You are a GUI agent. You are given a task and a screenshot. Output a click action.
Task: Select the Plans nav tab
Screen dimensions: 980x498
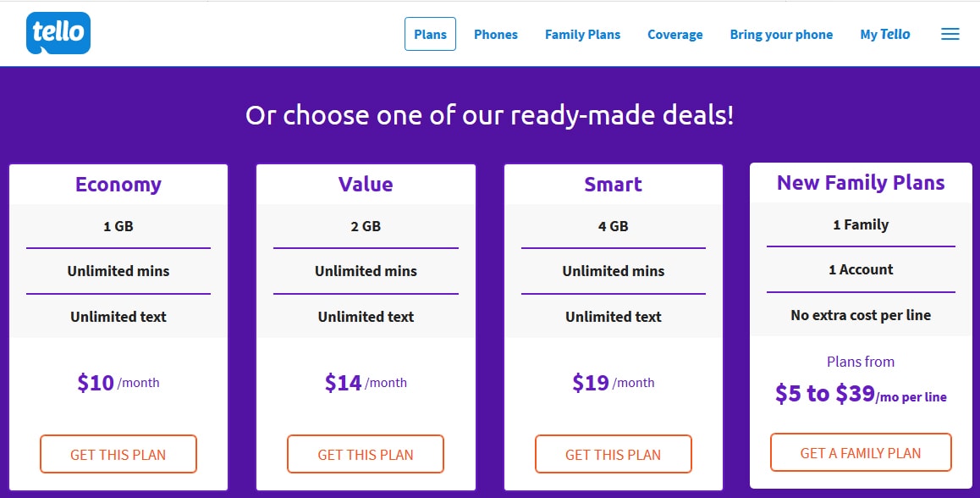click(x=430, y=35)
